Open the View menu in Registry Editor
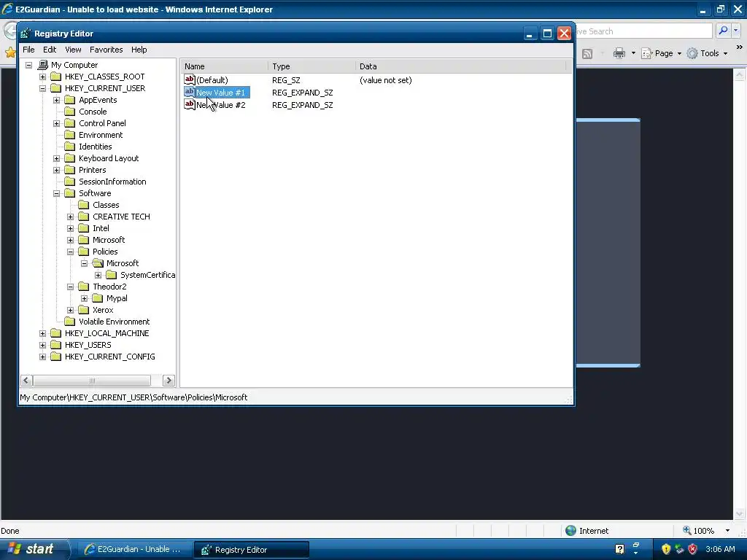Image resolution: width=747 pixels, height=560 pixels. [x=73, y=50]
